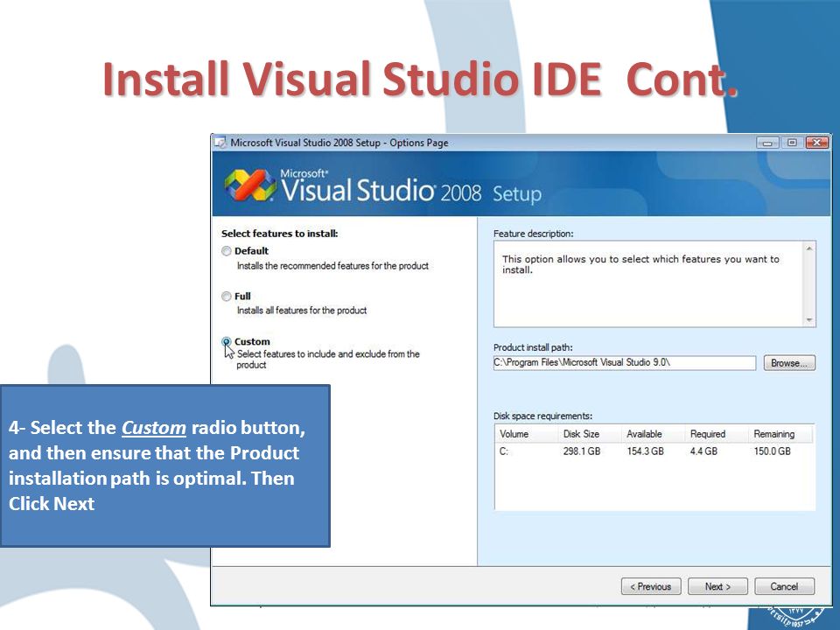Click 'Installs the recommended features' description
This screenshot has width=840, height=630.
[x=332, y=266]
